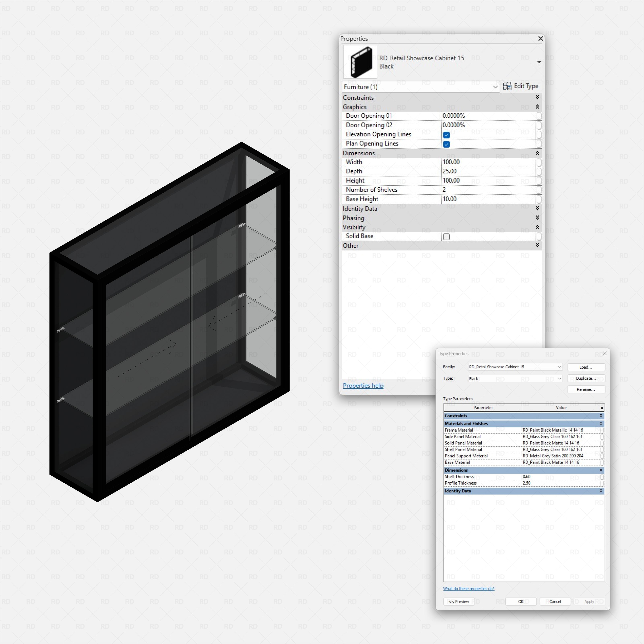Open 'What do these properties do?' link
The height and width of the screenshot is (644, 644).
[469, 589]
